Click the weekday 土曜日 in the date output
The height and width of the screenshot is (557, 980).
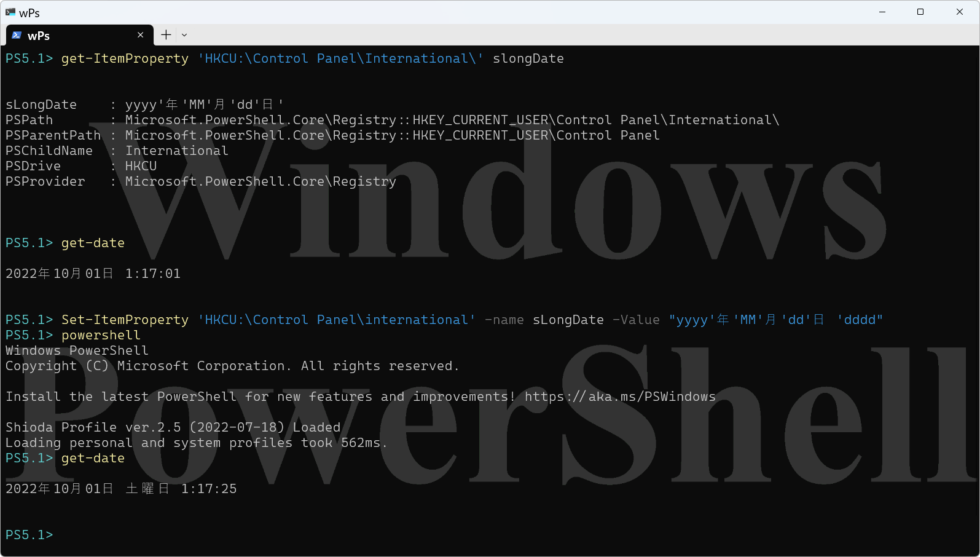tap(147, 489)
